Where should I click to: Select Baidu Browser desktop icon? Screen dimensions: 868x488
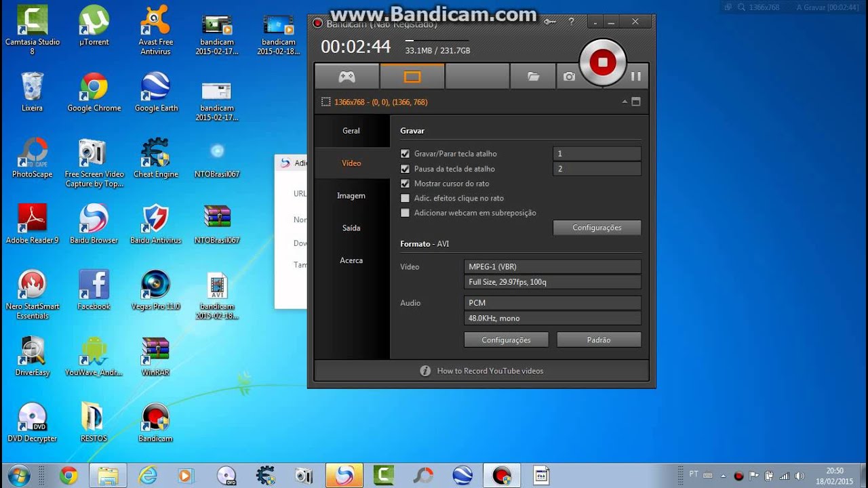pyautogui.click(x=94, y=224)
